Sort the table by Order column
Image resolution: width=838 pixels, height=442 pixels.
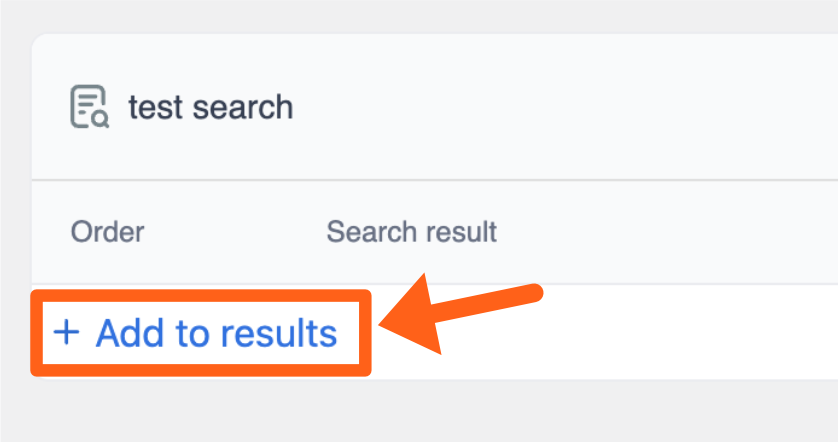point(107,232)
